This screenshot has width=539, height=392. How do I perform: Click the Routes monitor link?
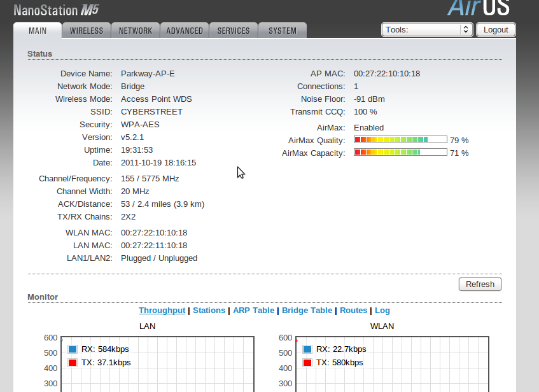point(353,311)
